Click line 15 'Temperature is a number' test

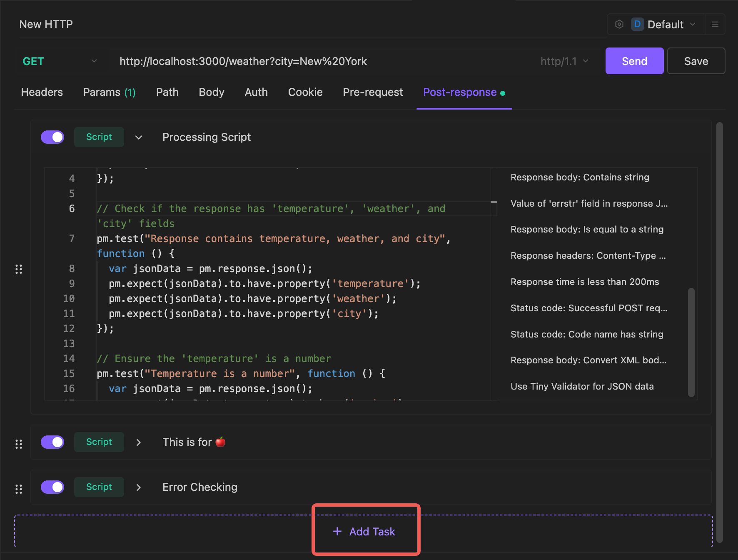[241, 374]
